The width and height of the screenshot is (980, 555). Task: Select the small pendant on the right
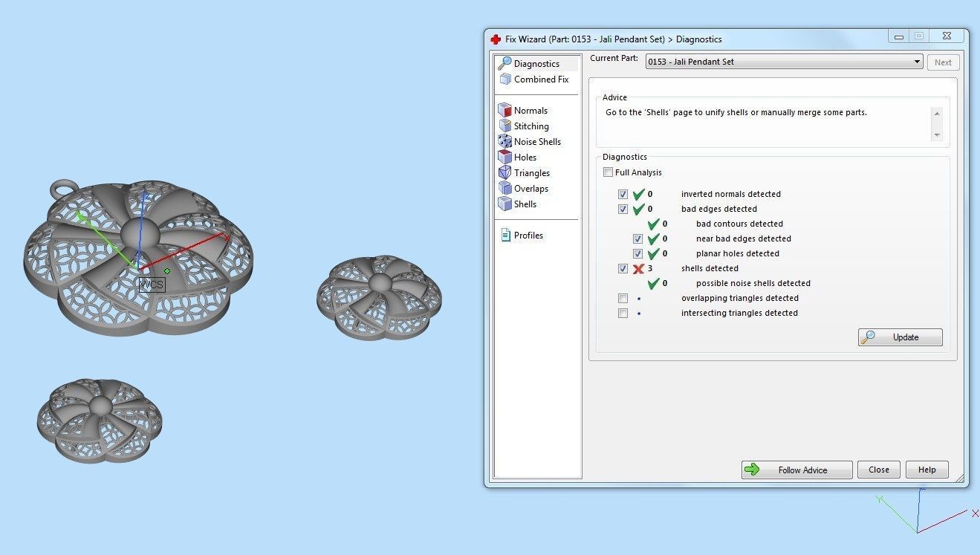(379, 297)
